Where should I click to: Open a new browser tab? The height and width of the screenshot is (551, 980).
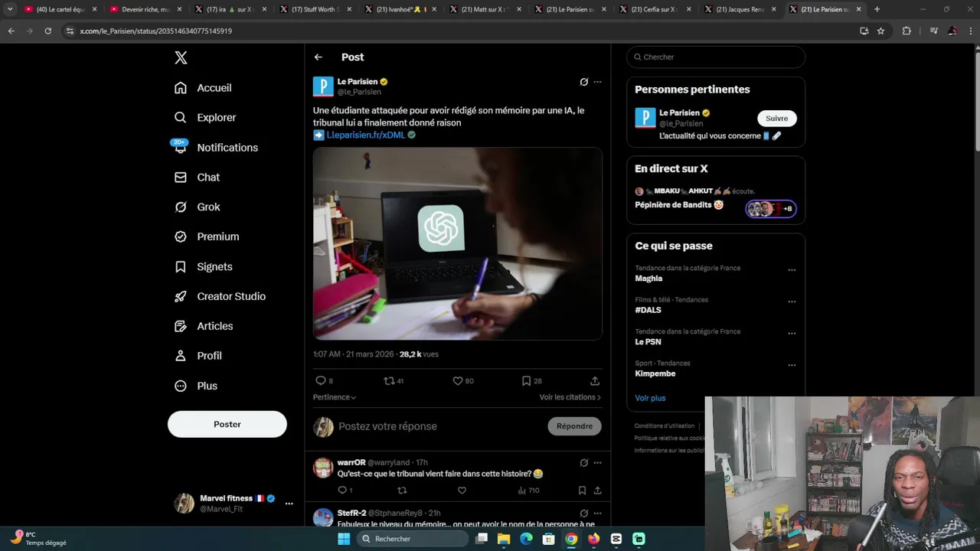click(x=877, y=9)
